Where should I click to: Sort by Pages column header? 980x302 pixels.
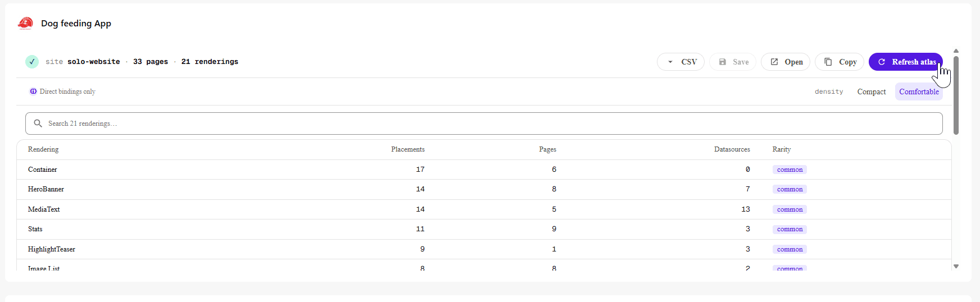[547, 149]
